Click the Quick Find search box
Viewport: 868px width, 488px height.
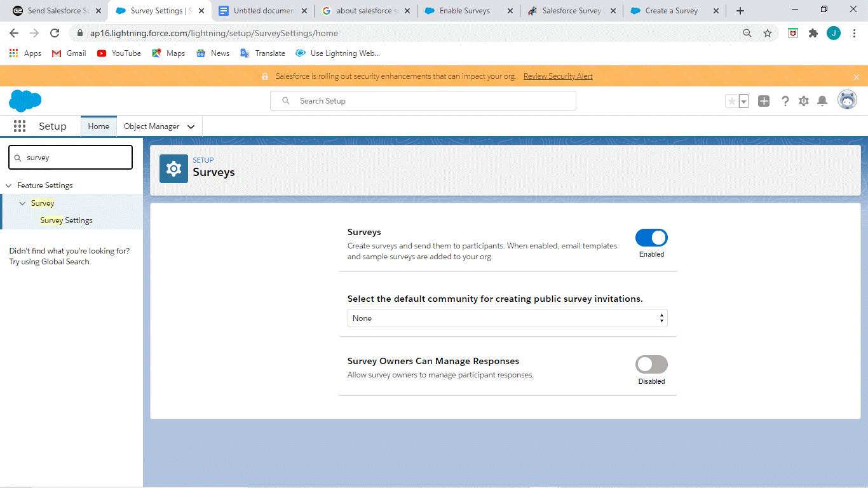pyautogui.click(x=70, y=157)
